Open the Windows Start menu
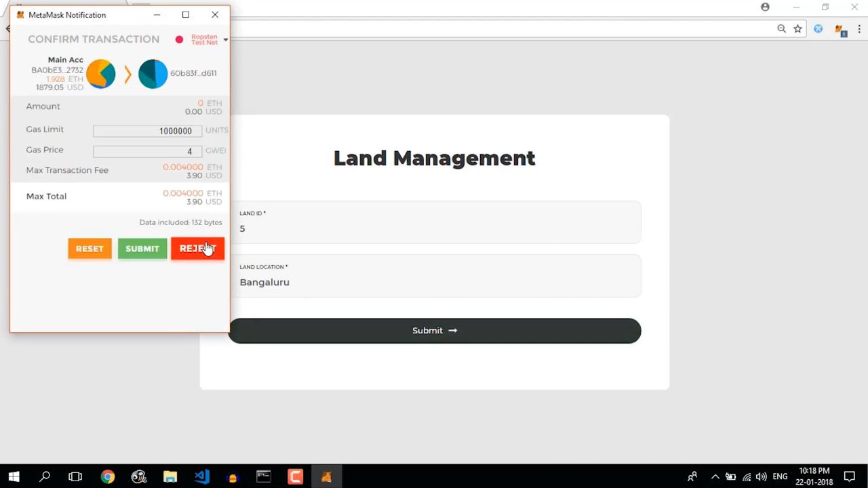 14,477
